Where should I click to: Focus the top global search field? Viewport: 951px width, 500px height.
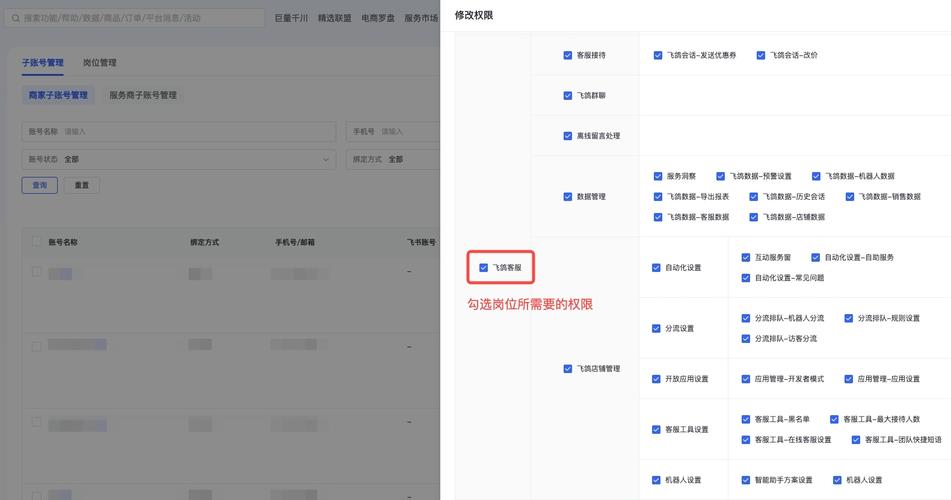coord(135,18)
